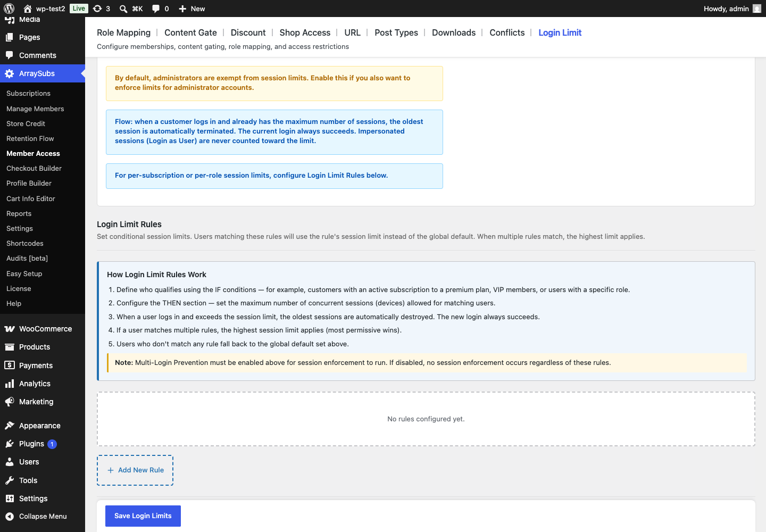Image resolution: width=766 pixels, height=532 pixels.
Task: Click the Payments sidebar icon
Action: point(10,365)
